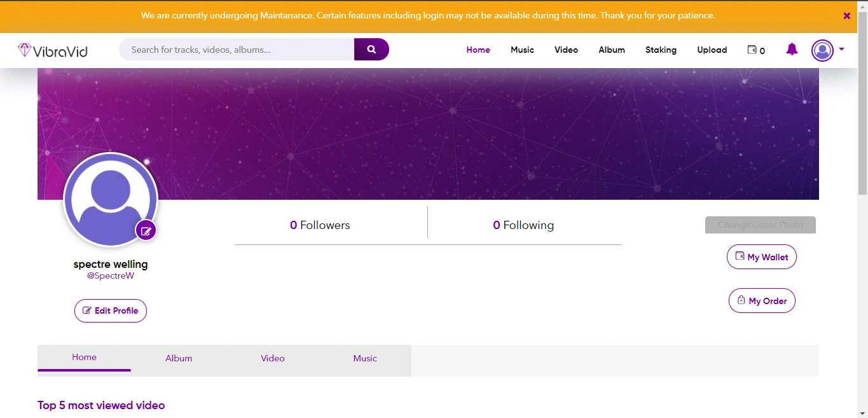Viewport: 868px width, 418px height.
Task: Click the page vertical scrollbar
Action: pos(862,102)
